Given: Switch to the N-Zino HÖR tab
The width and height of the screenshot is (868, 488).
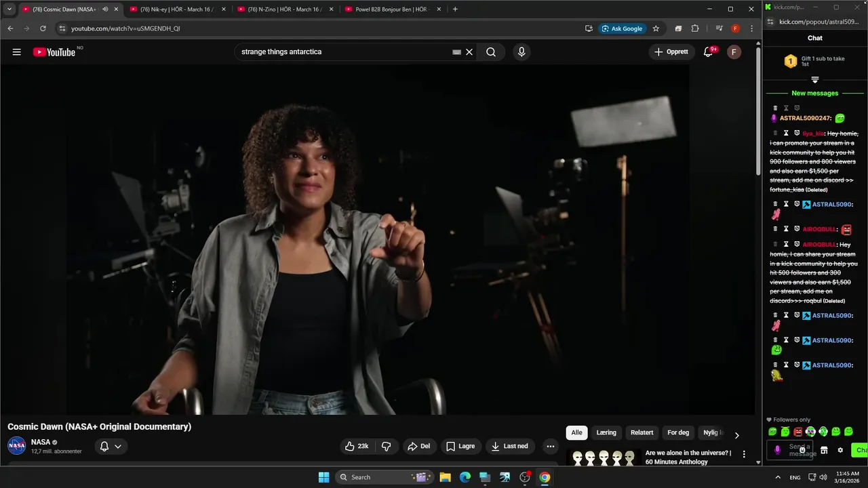Looking at the screenshot, I should click(284, 9).
